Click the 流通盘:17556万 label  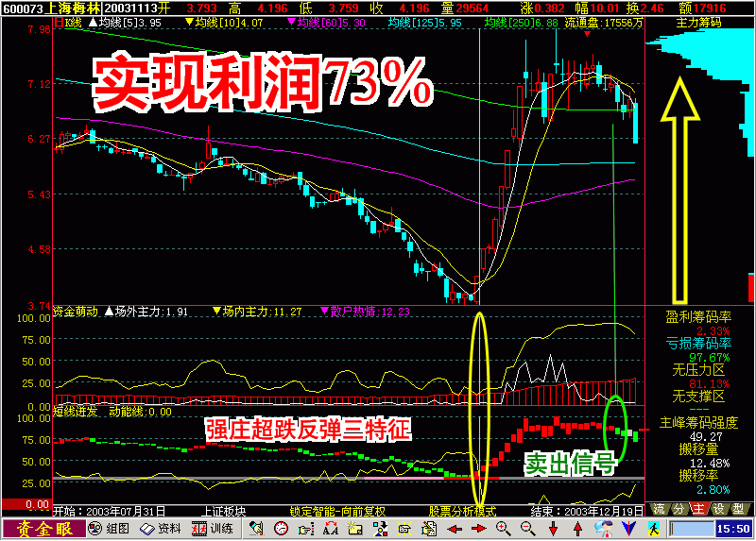point(604,22)
